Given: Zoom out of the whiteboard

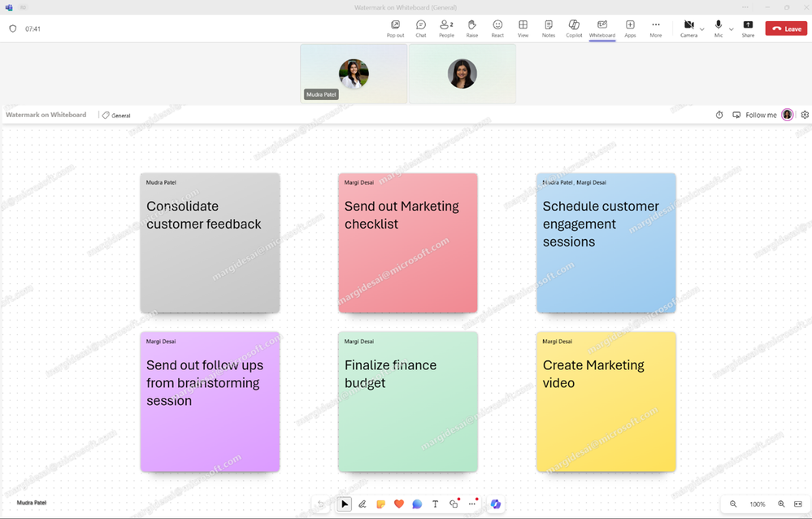Looking at the screenshot, I should click(x=733, y=504).
